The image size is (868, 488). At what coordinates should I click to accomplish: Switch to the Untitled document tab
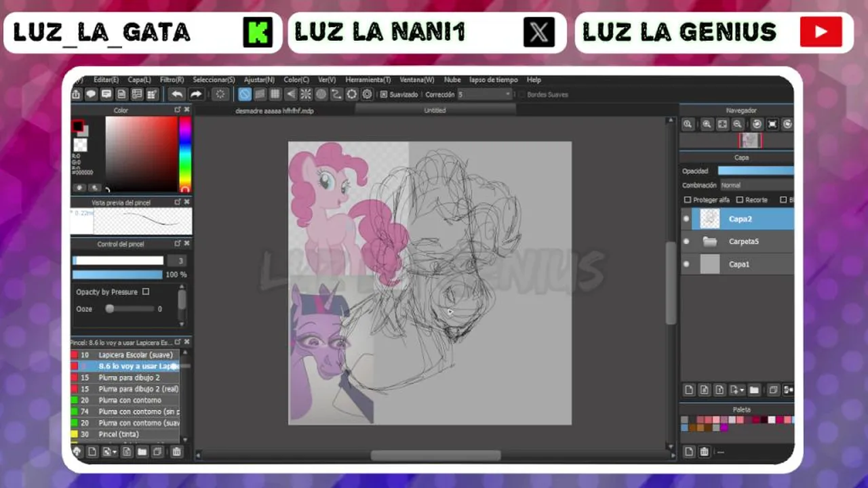(x=435, y=110)
